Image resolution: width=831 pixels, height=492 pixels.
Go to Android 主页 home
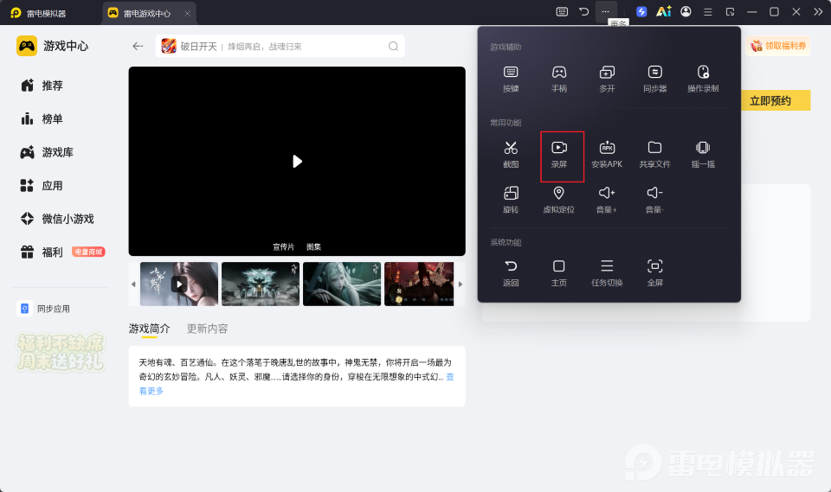(x=559, y=273)
